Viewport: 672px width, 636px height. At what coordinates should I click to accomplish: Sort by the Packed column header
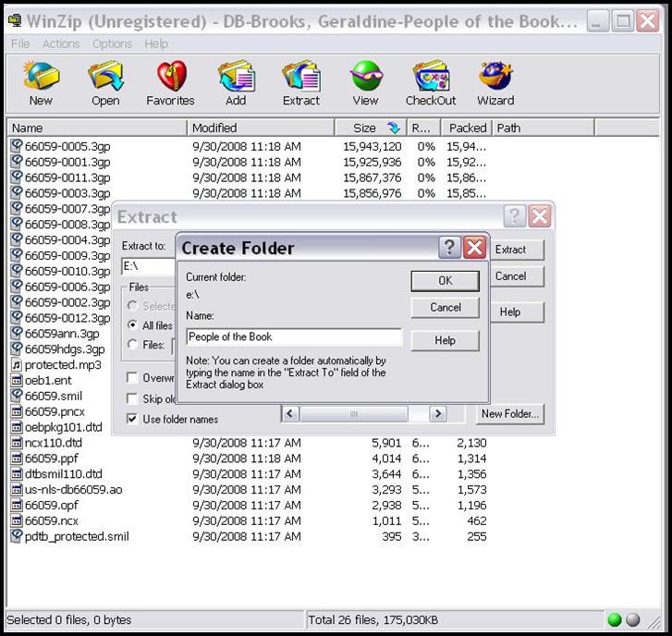click(x=467, y=128)
